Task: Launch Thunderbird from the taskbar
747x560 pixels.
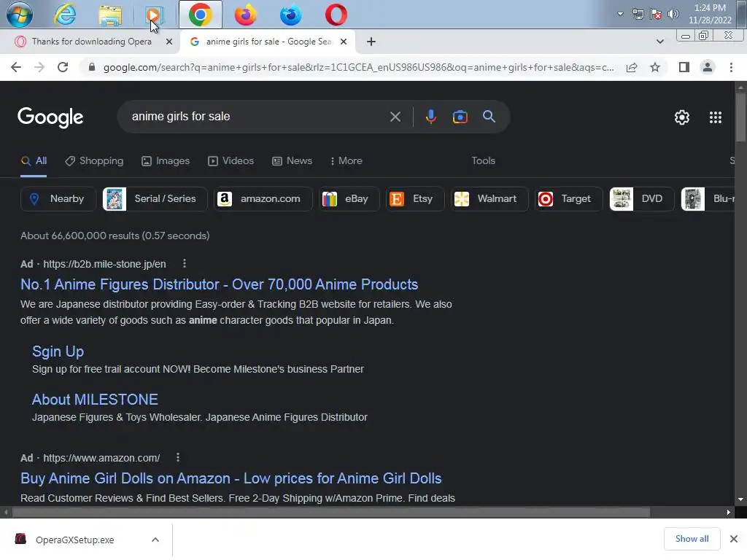Action: pos(290,15)
